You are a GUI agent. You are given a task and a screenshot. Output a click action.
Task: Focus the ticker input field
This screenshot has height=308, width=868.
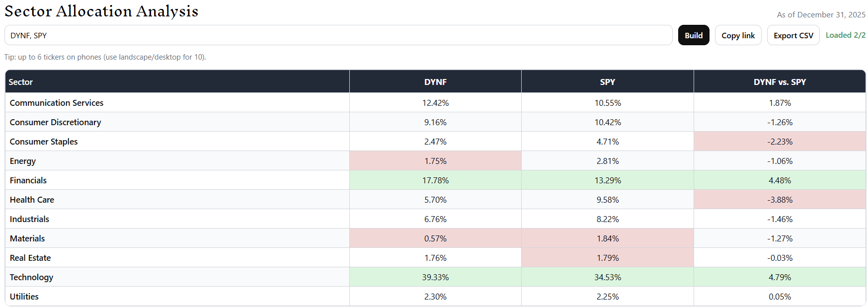tap(338, 35)
